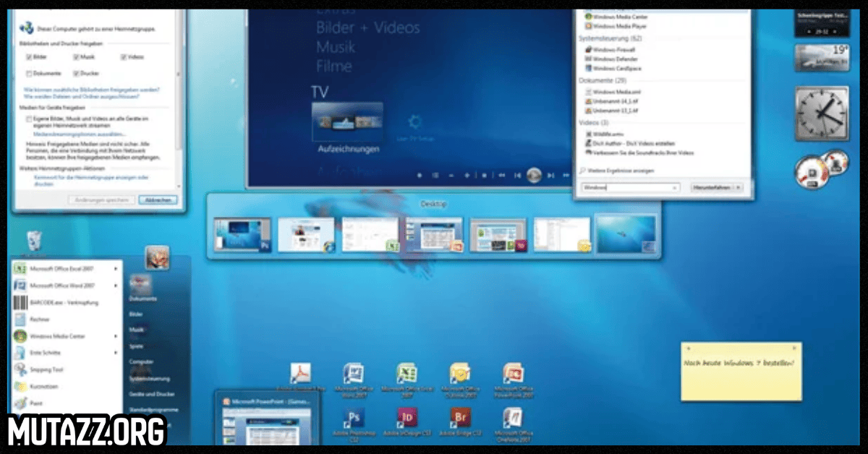The image size is (868, 454).
Task: Click the Adobe Acrobat desktop shortcut
Action: (x=300, y=374)
